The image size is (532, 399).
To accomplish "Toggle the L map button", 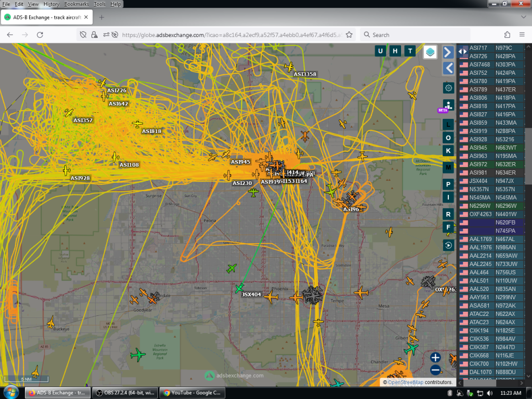I will click(448, 125).
